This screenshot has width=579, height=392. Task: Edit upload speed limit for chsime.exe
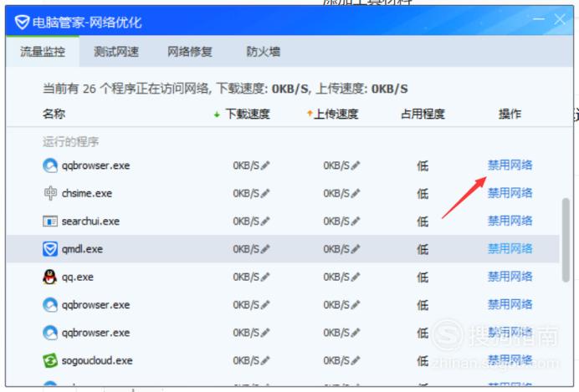[x=356, y=193]
